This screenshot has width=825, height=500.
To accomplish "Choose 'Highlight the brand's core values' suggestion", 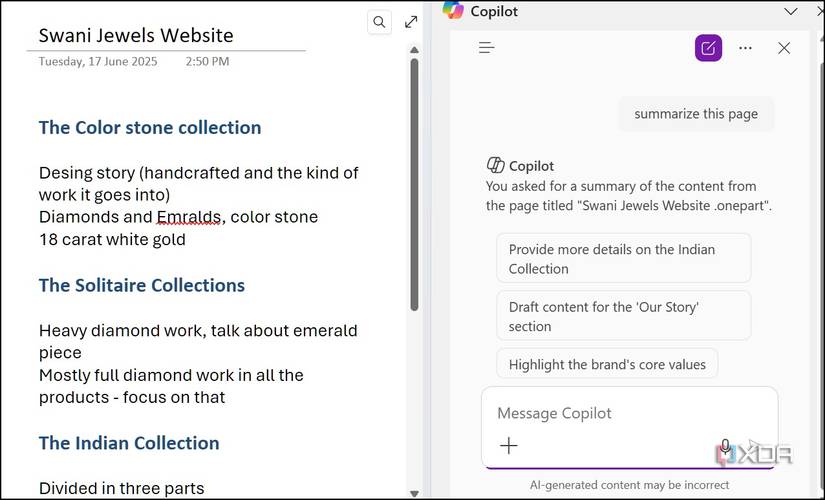I will [x=607, y=364].
